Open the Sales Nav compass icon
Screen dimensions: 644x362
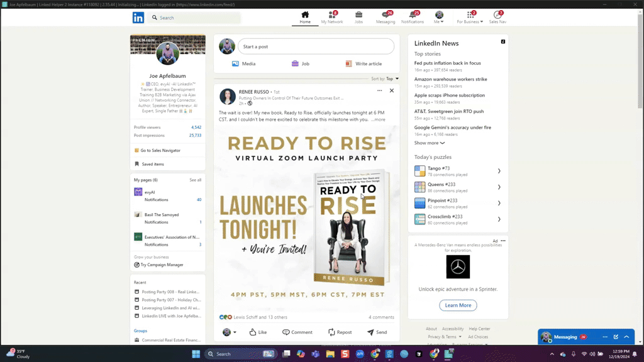[x=497, y=17]
